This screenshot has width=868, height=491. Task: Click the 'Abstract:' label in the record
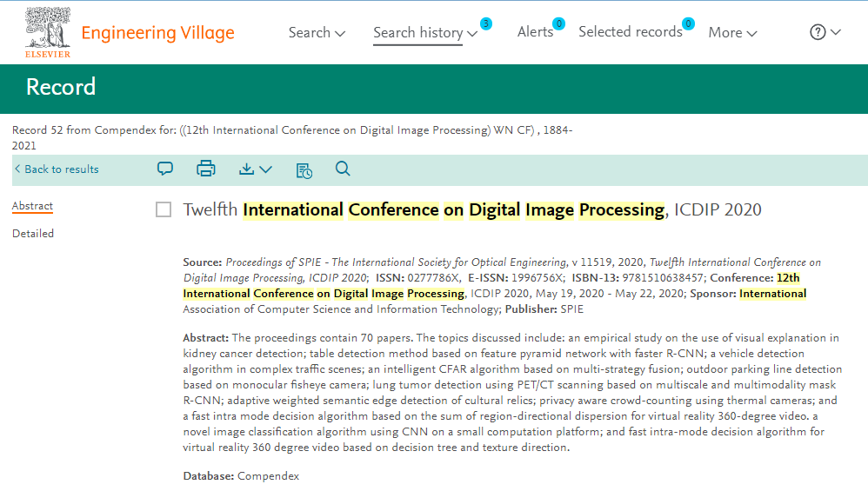(206, 338)
